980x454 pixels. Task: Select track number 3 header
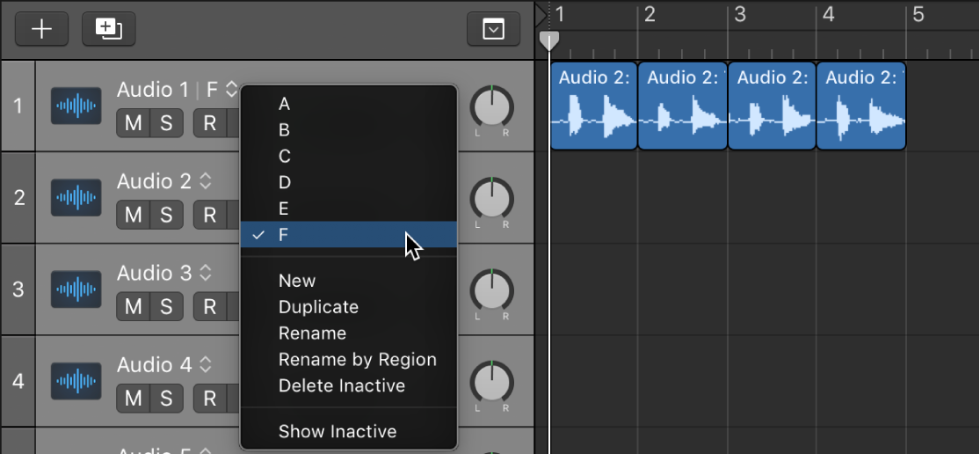click(18, 289)
